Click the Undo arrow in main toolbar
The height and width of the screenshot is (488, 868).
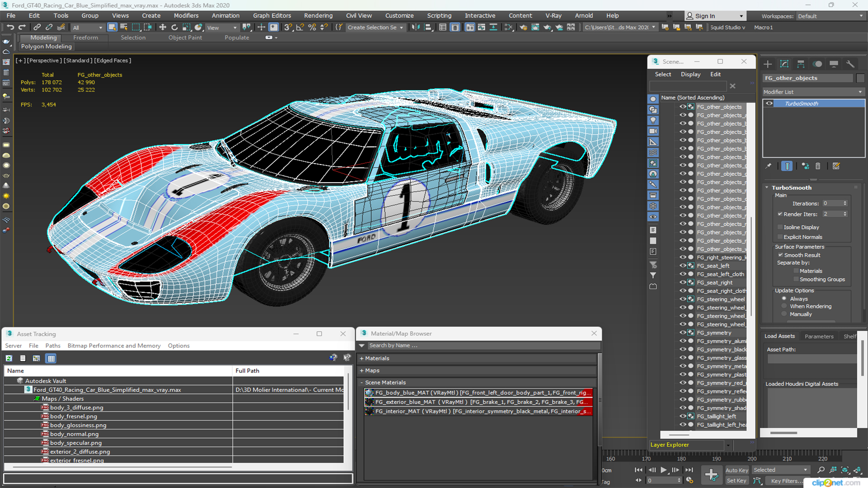pyautogui.click(x=10, y=28)
